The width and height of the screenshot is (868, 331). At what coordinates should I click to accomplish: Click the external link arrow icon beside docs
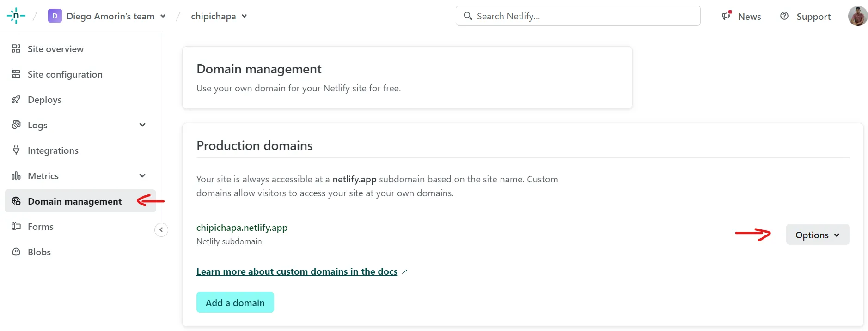click(x=404, y=271)
